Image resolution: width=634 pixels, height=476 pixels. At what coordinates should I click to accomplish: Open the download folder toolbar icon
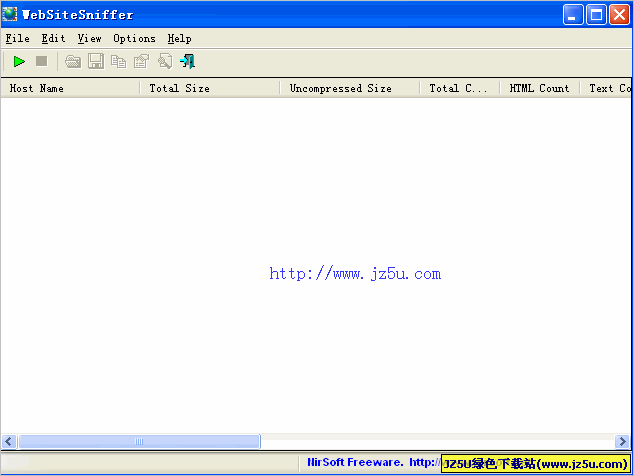point(73,61)
